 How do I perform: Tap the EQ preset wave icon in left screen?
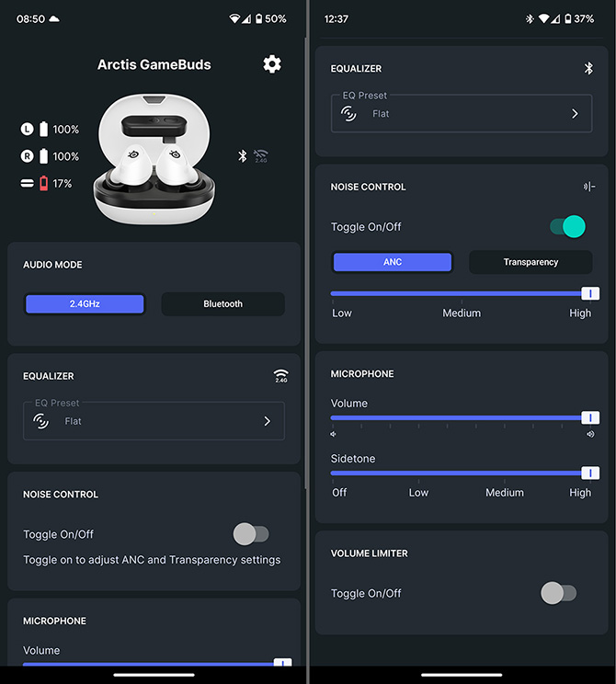click(41, 421)
